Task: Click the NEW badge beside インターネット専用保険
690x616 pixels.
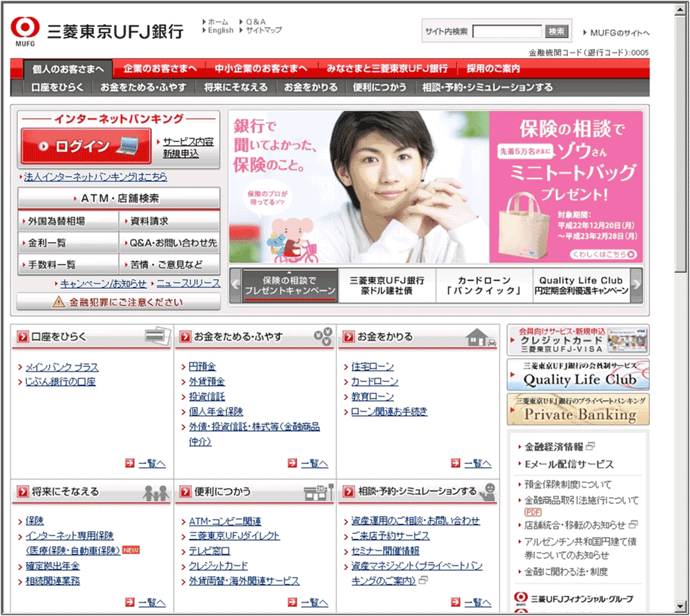Action: [x=131, y=550]
